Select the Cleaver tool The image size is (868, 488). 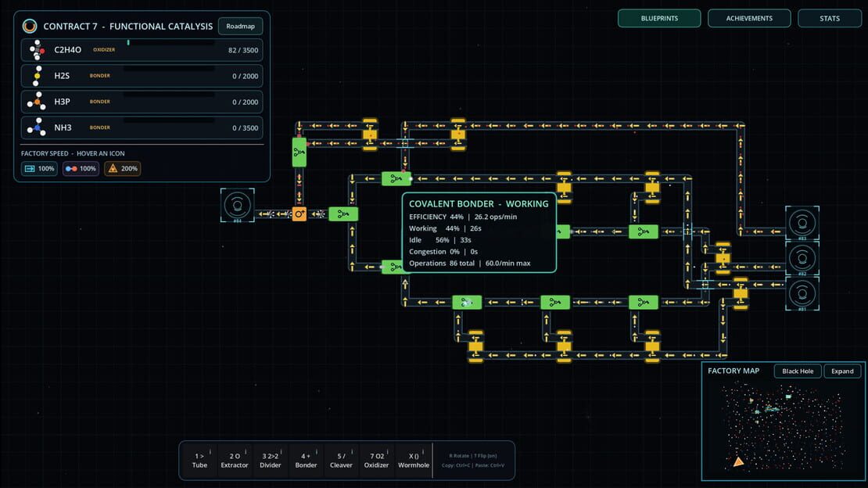(x=341, y=461)
